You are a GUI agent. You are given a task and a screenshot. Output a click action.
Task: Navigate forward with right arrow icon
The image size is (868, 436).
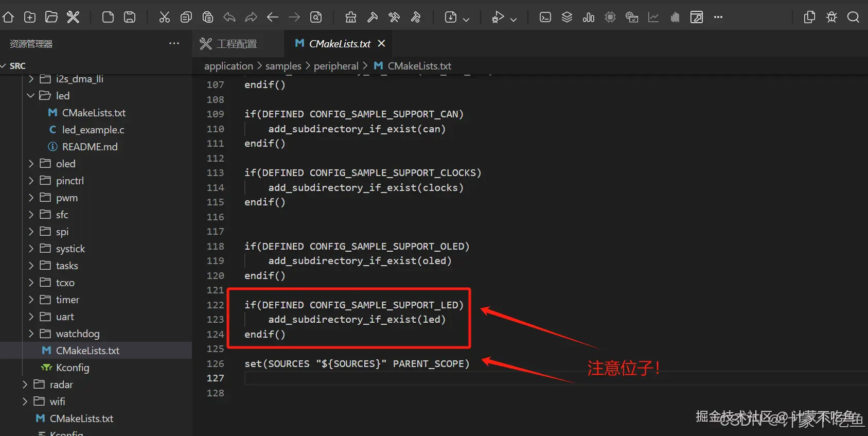pos(294,17)
